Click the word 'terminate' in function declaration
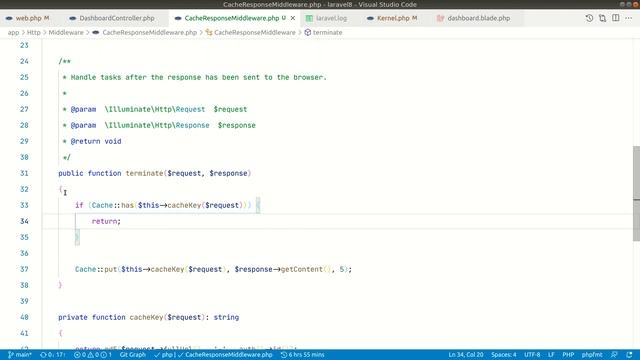 (x=144, y=173)
